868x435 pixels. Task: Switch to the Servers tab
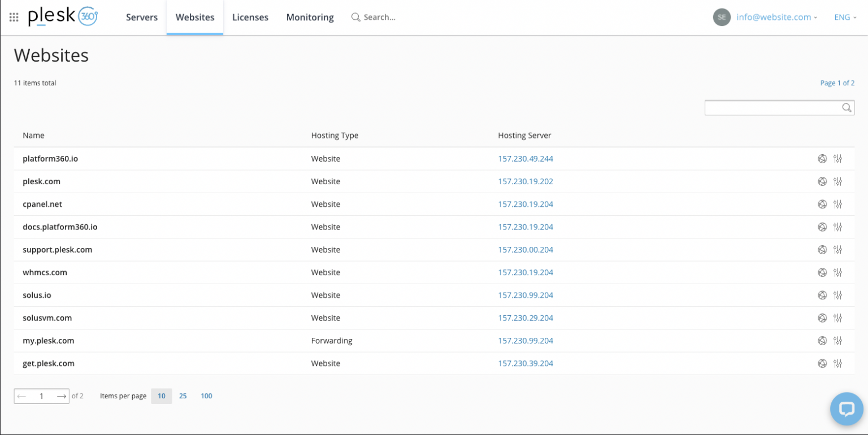(x=141, y=17)
